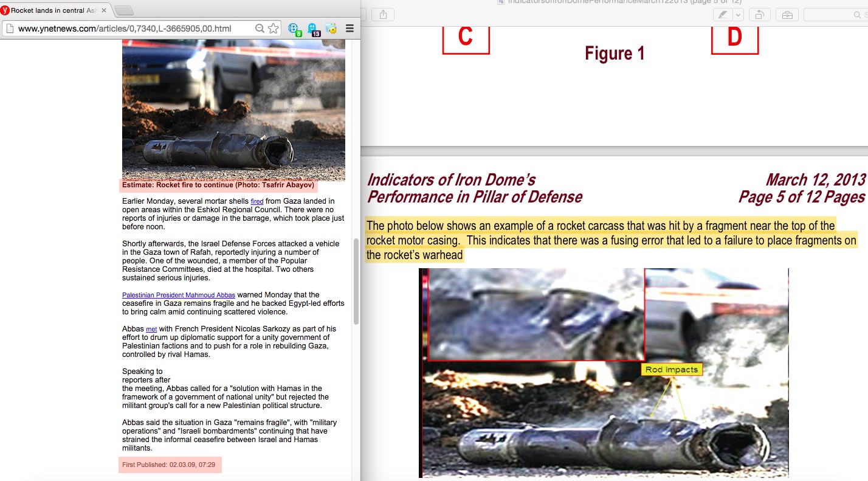Click the 'met' hyperlink about Sarkozy
This screenshot has height=481, width=868.
coord(151,329)
